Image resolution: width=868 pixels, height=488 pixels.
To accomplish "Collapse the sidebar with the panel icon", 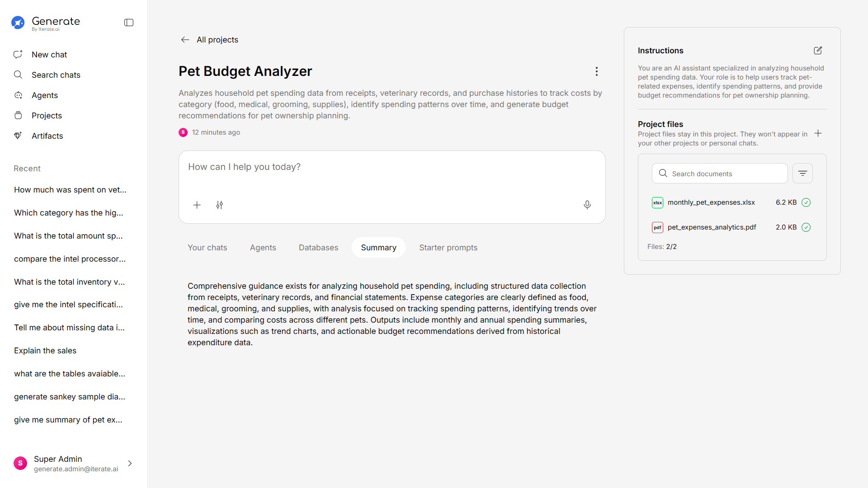I will point(129,23).
